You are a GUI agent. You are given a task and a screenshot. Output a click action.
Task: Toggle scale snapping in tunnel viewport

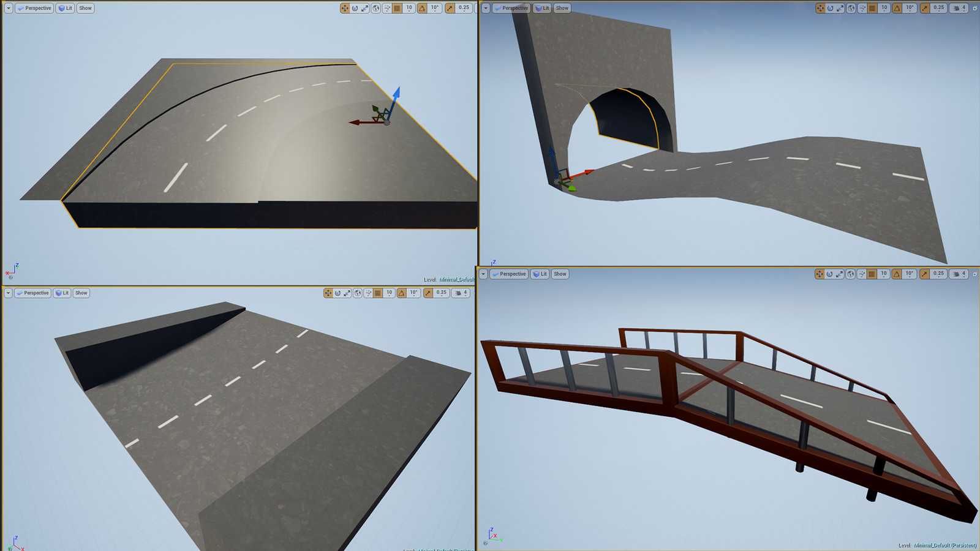pyautogui.click(x=924, y=8)
